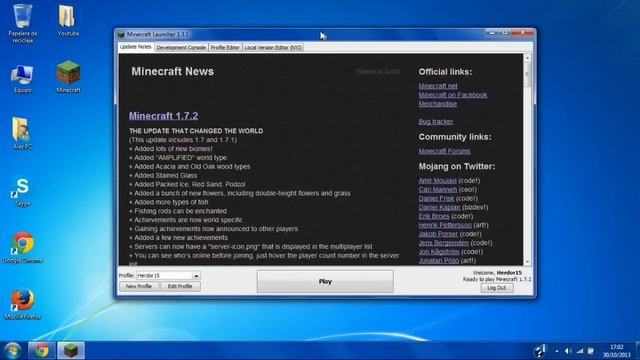Click the Show desktop strip on taskbar

[x=637, y=351]
